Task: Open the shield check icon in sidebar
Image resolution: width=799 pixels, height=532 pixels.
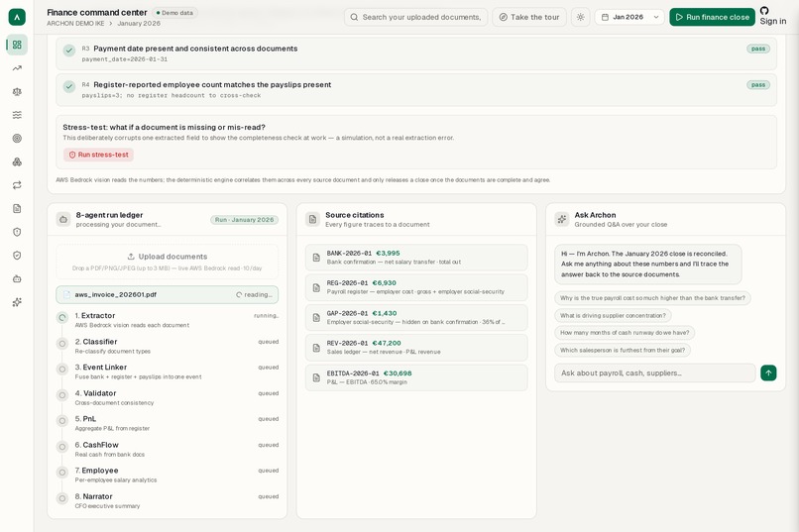Action: coord(17,256)
